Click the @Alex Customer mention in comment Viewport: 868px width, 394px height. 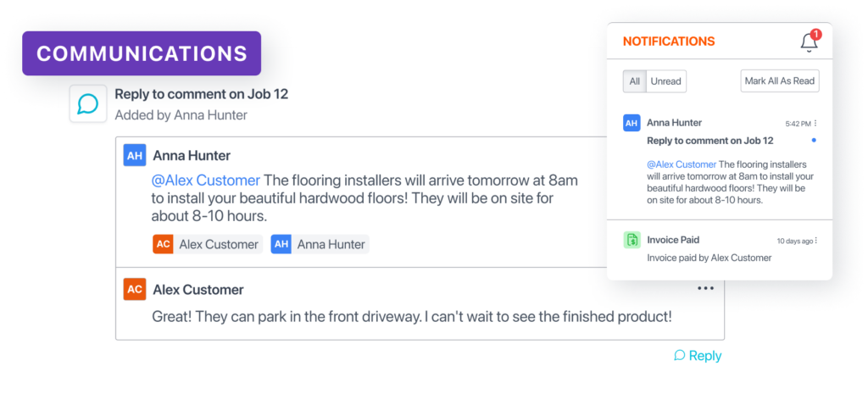coord(205,180)
